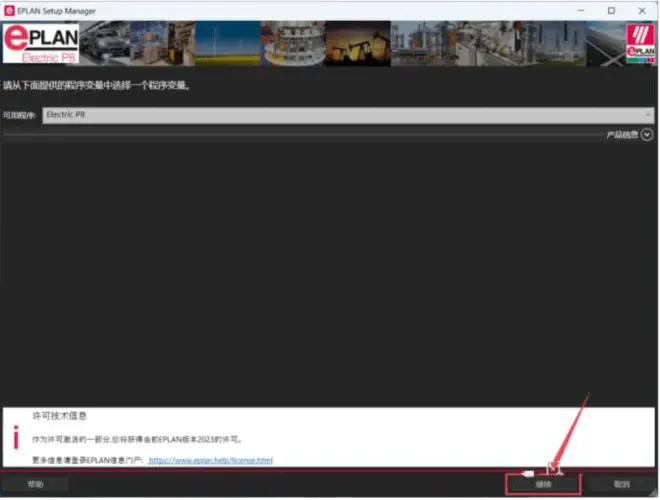Click the oil pump sunset banner image

click(358, 44)
